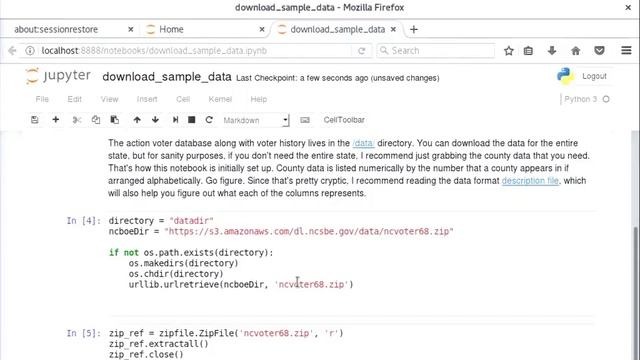640x360 pixels.
Task: Open the command palette keyboard icon
Action: click(305, 120)
